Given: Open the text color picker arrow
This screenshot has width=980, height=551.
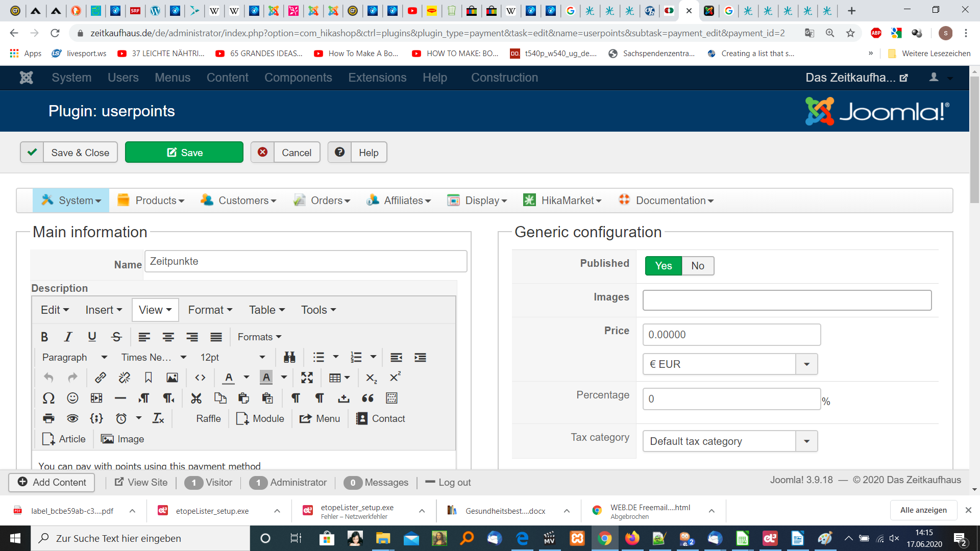Looking at the screenshot, I should [x=247, y=378].
